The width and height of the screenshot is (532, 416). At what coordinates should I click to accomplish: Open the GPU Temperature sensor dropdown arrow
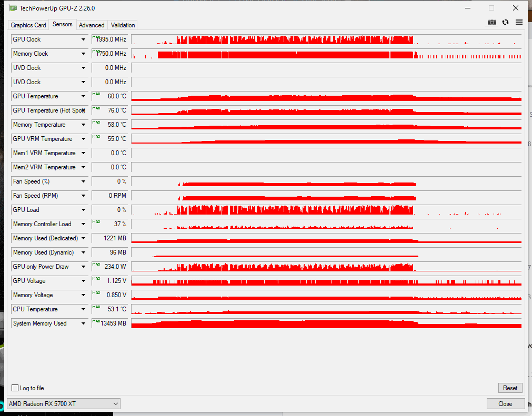click(x=83, y=97)
